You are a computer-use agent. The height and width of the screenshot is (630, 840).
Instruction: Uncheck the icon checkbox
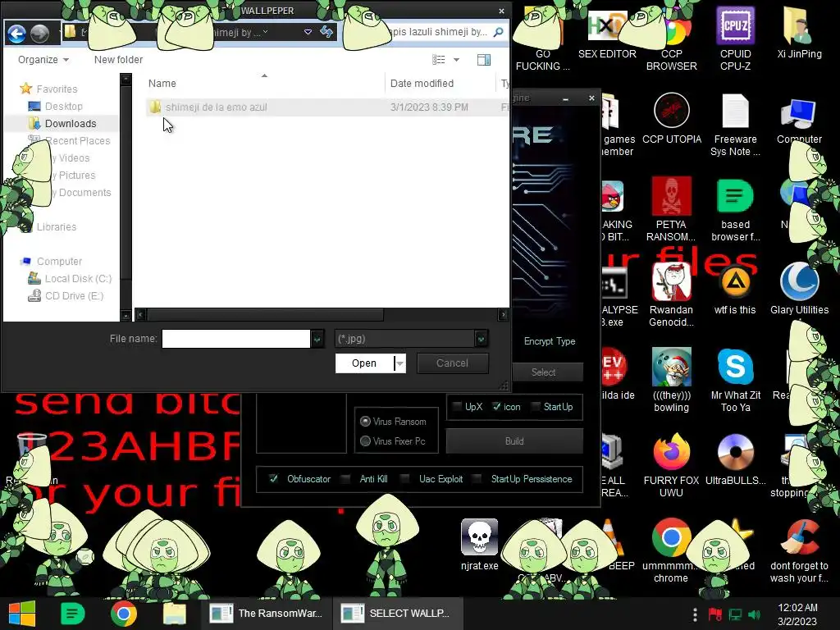[496, 407]
